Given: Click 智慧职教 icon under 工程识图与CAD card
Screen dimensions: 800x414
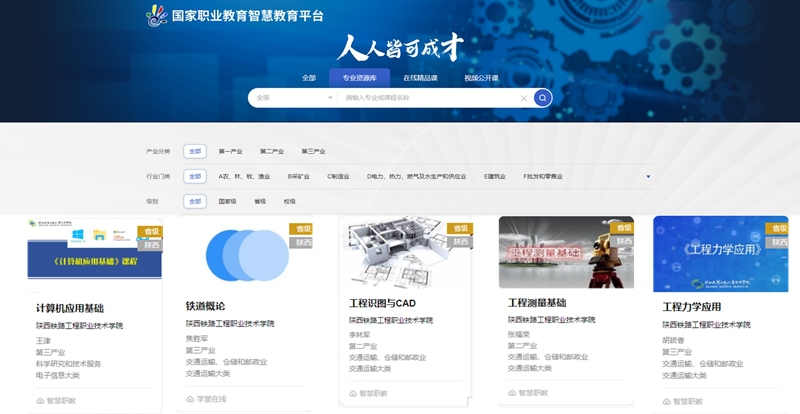Looking at the screenshot, I should coord(354,393).
